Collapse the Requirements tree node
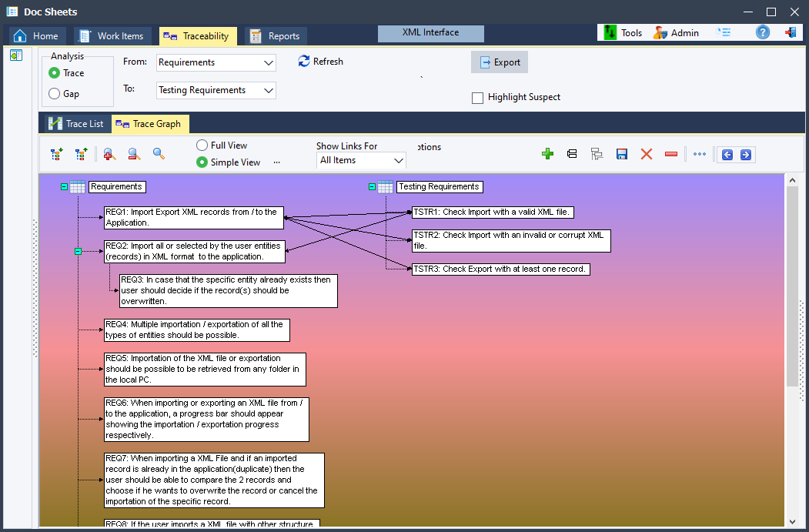The image size is (809, 532). click(63, 186)
